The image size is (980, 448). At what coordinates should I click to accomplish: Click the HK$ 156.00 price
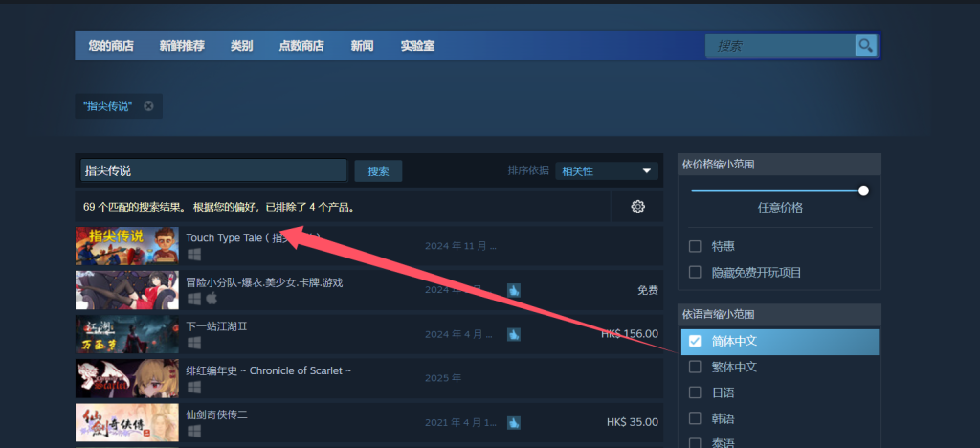point(630,334)
